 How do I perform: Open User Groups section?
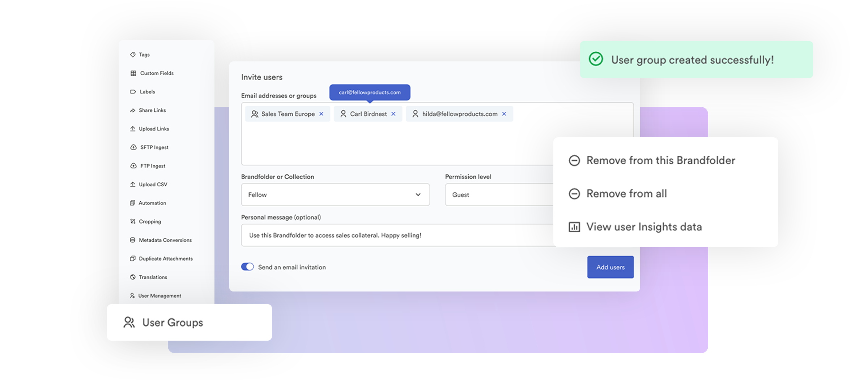(190, 322)
